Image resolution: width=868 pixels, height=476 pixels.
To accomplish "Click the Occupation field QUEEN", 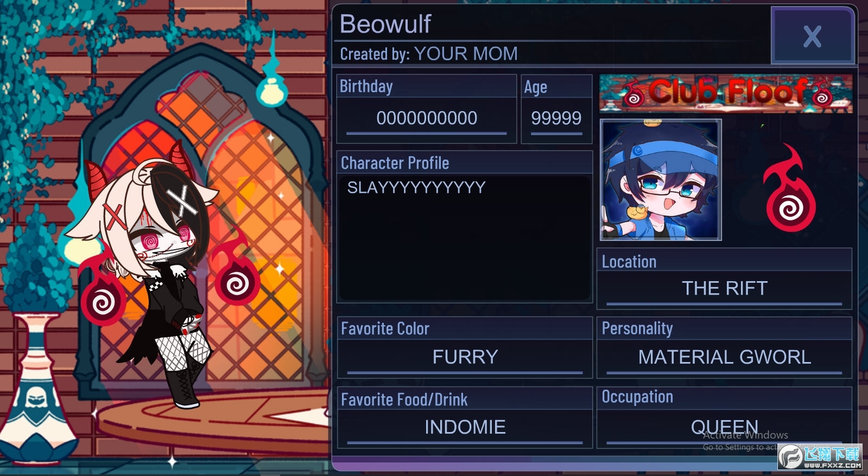I will pos(724,427).
